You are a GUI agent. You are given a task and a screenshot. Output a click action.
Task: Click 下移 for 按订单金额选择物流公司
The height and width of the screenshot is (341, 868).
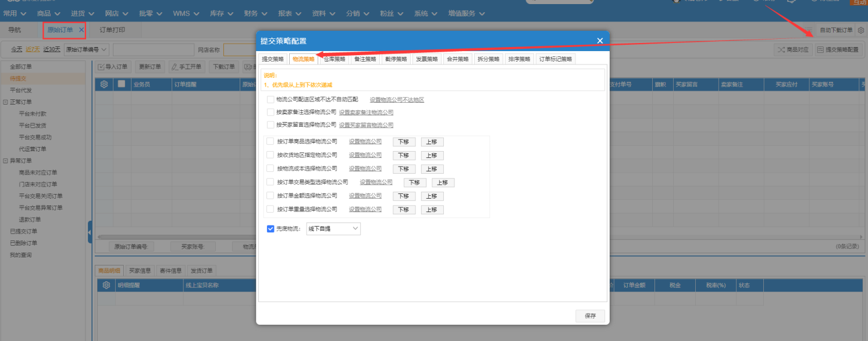[x=404, y=196]
